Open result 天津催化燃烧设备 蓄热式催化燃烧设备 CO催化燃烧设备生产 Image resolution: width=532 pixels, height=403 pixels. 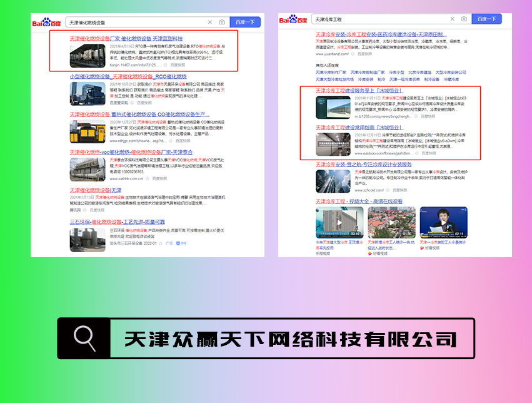coord(139,115)
